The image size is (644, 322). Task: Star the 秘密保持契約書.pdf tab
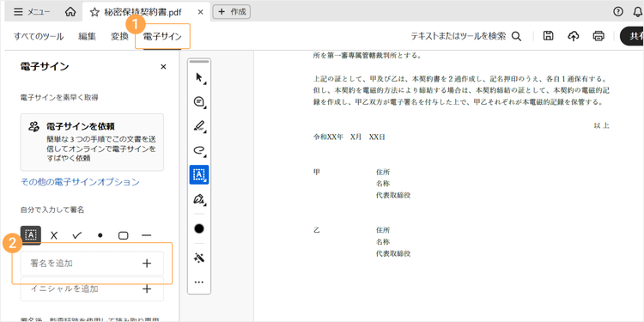point(94,12)
